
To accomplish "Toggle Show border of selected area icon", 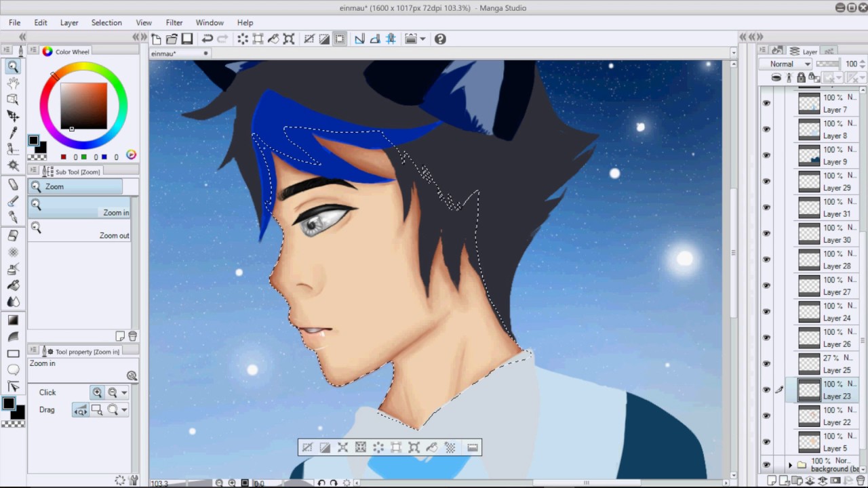I will tap(340, 39).
